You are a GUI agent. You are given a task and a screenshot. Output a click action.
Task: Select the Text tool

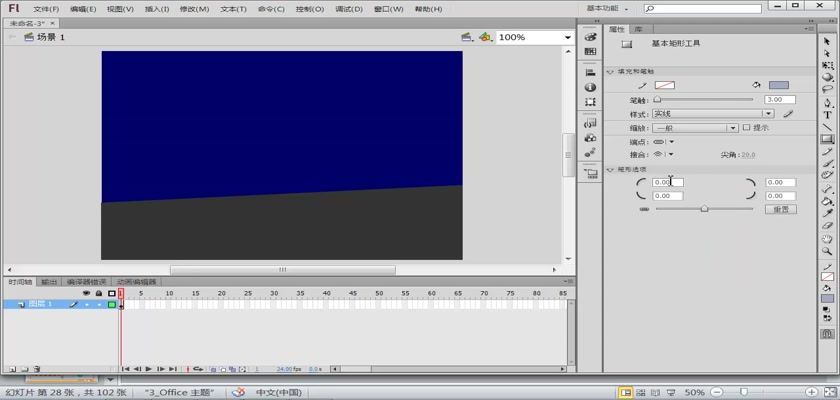tap(827, 115)
